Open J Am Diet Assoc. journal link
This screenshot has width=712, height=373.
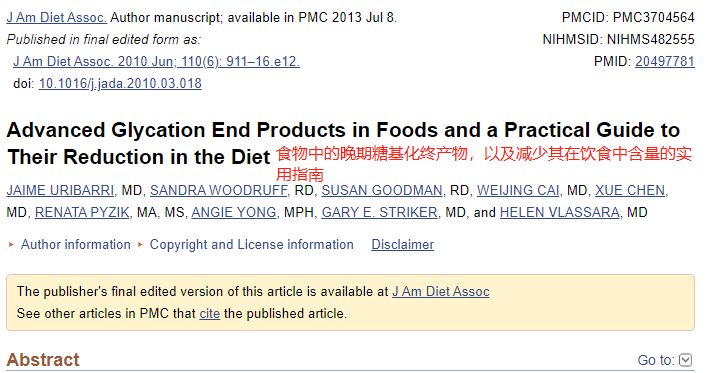click(x=56, y=17)
